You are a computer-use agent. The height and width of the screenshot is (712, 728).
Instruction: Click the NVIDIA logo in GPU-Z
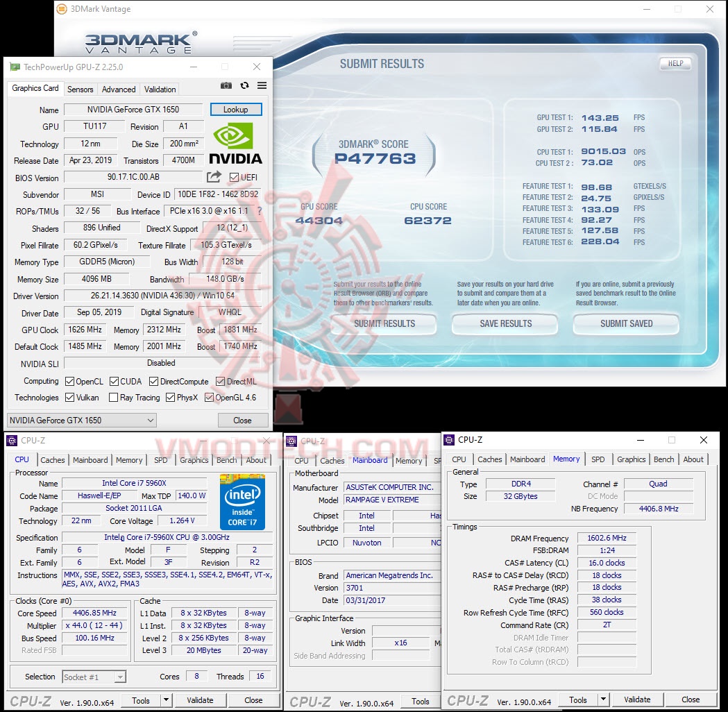coord(235,144)
